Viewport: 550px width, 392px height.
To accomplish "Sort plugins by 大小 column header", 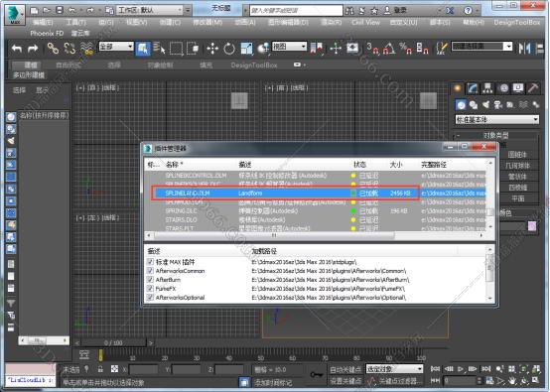I will (396, 165).
